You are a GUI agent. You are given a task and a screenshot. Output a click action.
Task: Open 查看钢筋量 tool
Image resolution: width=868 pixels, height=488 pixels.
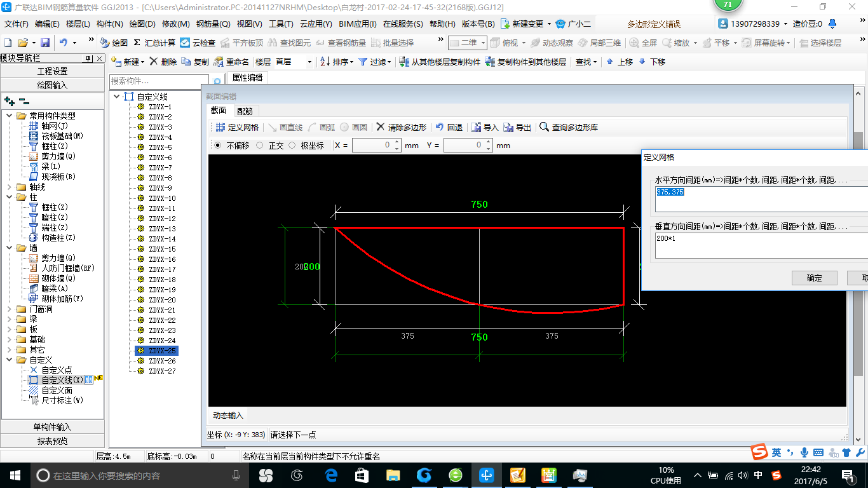[x=341, y=43]
